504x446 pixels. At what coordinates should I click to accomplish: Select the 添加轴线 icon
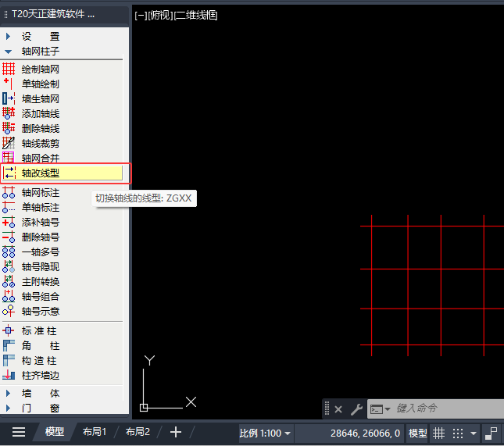point(9,113)
